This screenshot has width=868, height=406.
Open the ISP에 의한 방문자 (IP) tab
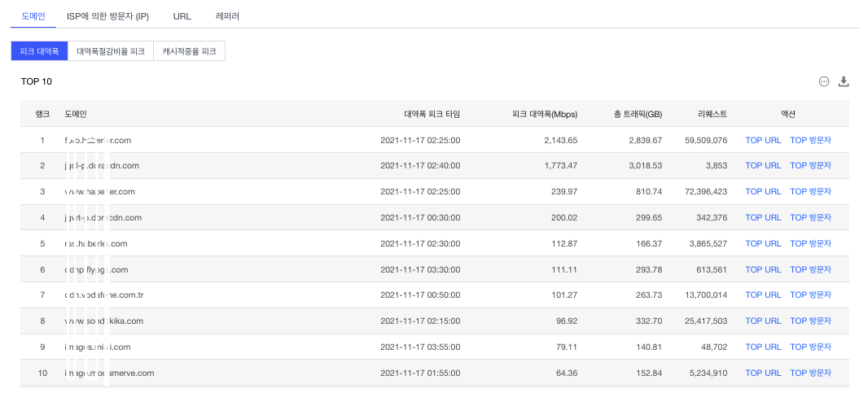click(x=107, y=16)
